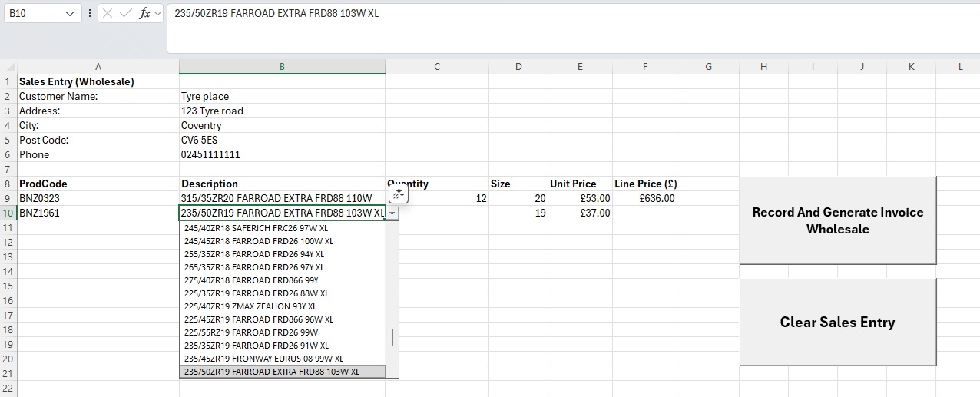Click the Unit Price header cell

580,184
